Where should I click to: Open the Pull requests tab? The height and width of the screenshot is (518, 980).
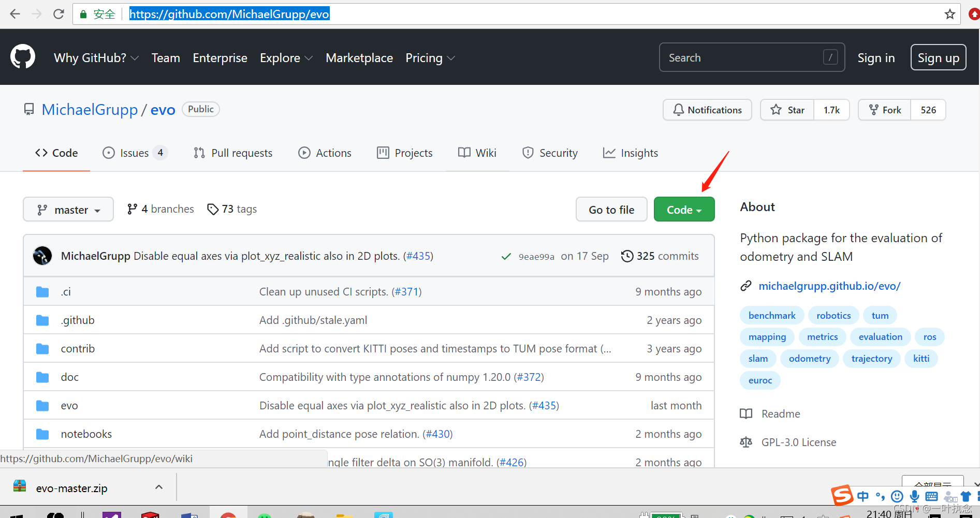click(x=233, y=153)
